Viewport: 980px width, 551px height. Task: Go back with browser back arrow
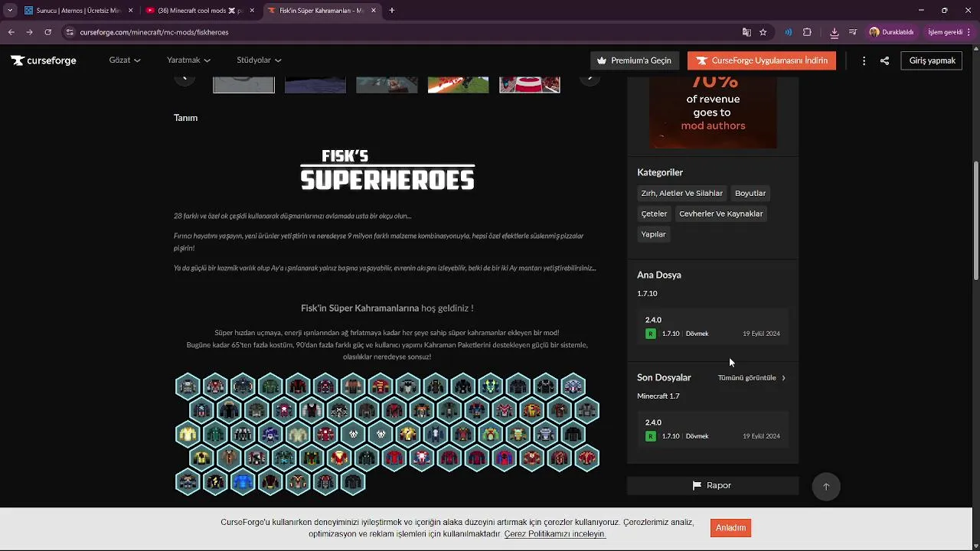11,32
